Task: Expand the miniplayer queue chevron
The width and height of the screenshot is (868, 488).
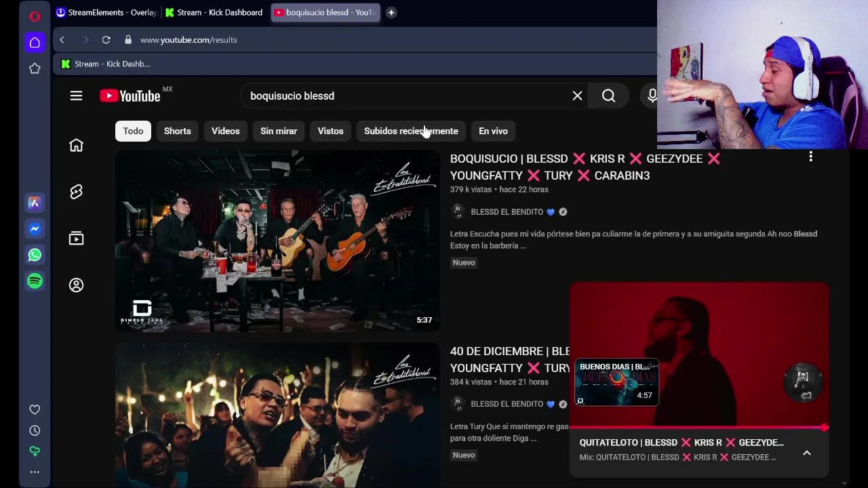Action: pos(807,453)
